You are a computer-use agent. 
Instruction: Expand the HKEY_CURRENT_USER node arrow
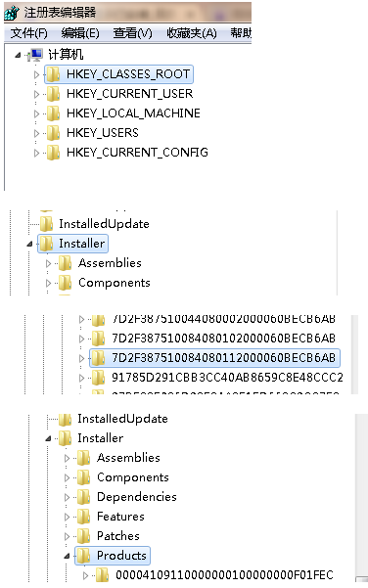point(36,94)
